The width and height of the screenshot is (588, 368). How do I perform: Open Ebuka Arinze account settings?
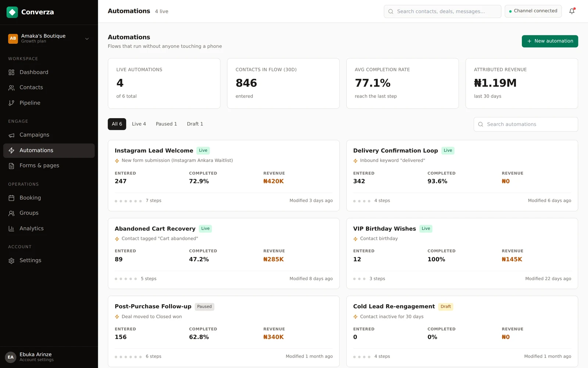49,357
